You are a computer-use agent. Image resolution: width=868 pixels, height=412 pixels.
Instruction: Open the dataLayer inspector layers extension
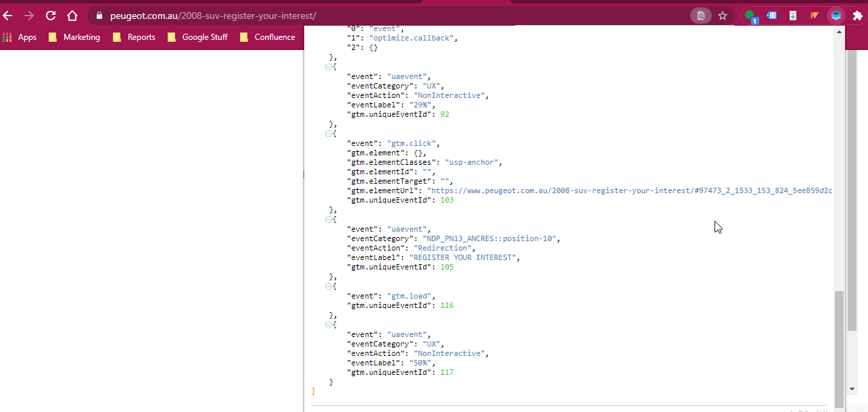(836, 16)
